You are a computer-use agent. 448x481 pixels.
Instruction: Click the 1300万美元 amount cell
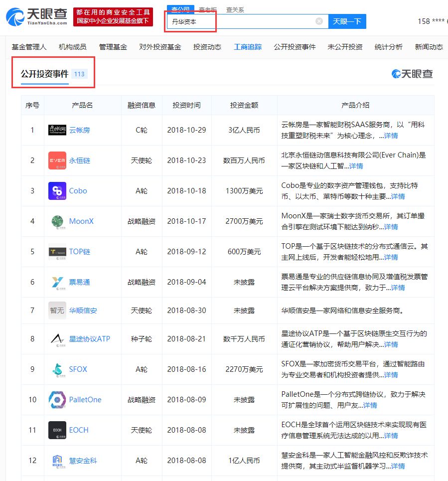click(244, 191)
